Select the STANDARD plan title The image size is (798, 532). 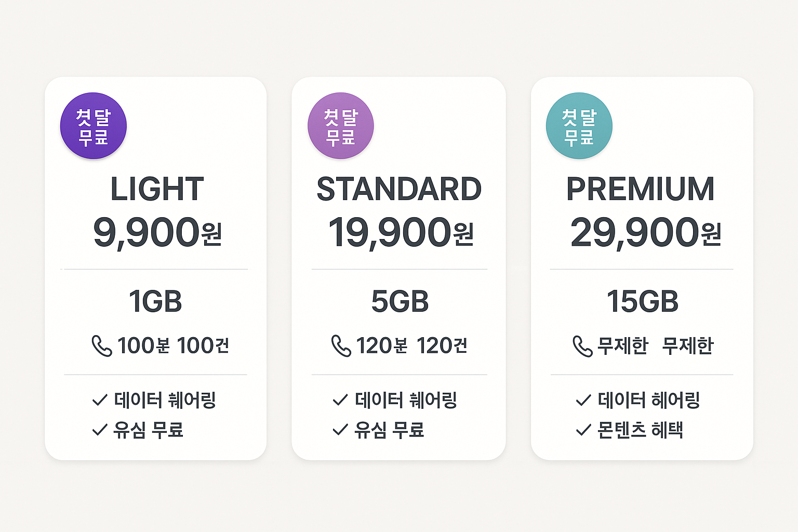(399, 189)
